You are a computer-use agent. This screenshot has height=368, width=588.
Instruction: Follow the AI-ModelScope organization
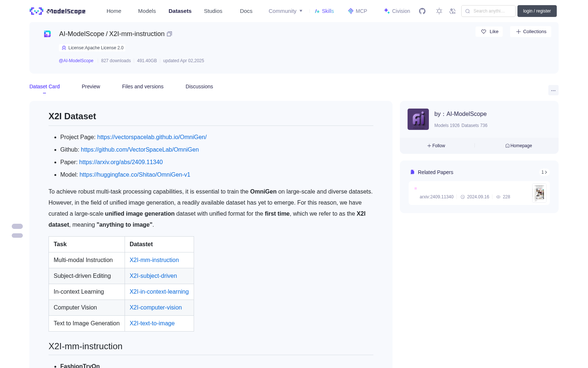436,146
